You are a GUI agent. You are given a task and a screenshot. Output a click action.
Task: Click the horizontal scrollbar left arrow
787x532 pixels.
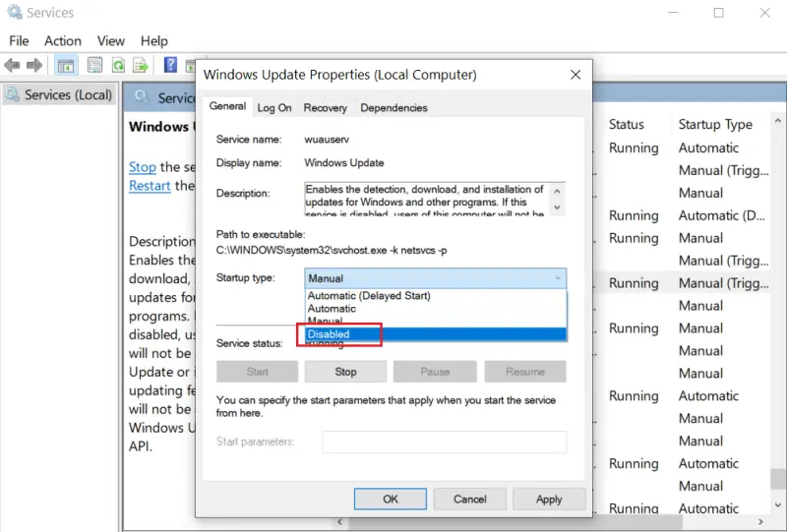click(339, 522)
